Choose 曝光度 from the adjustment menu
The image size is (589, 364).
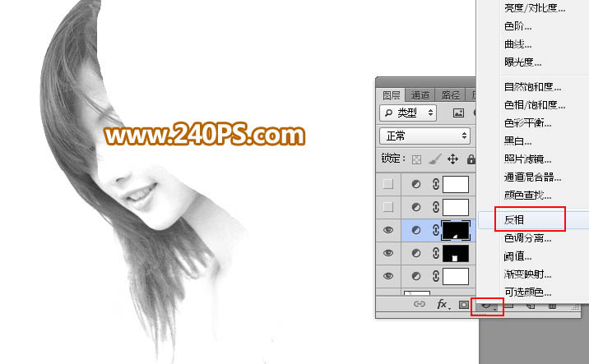pyautogui.click(x=523, y=62)
